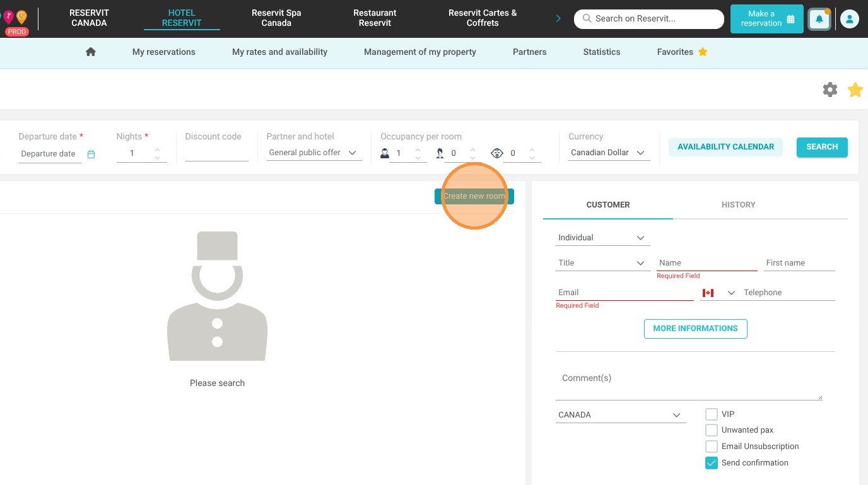Click the right arrow to show more modules
This screenshot has height=485, width=868.
click(558, 19)
